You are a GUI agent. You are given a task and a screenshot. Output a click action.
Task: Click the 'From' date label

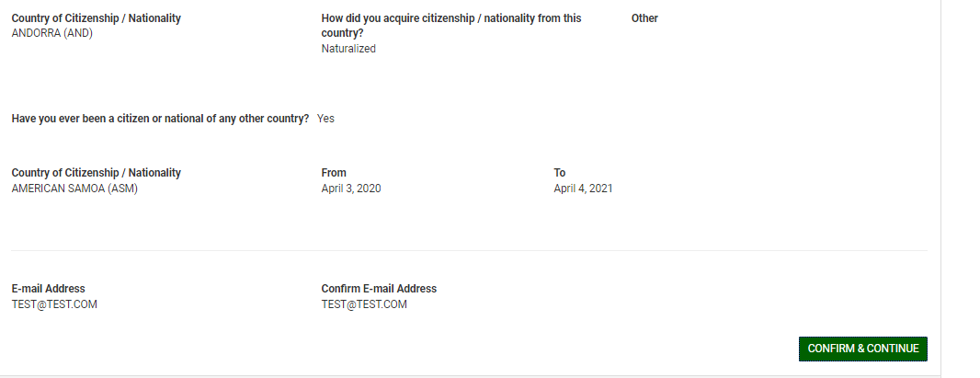(334, 173)
